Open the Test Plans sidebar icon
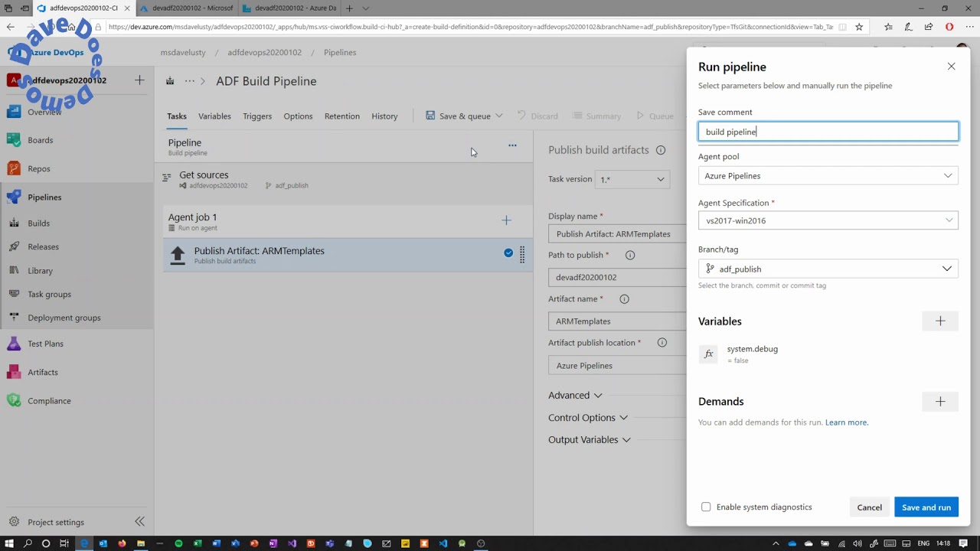Screen dimensions: 980x551 (14, 344)
